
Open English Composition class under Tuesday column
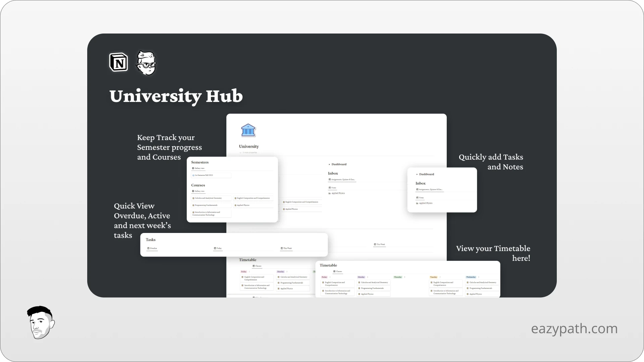click(446, 284)
